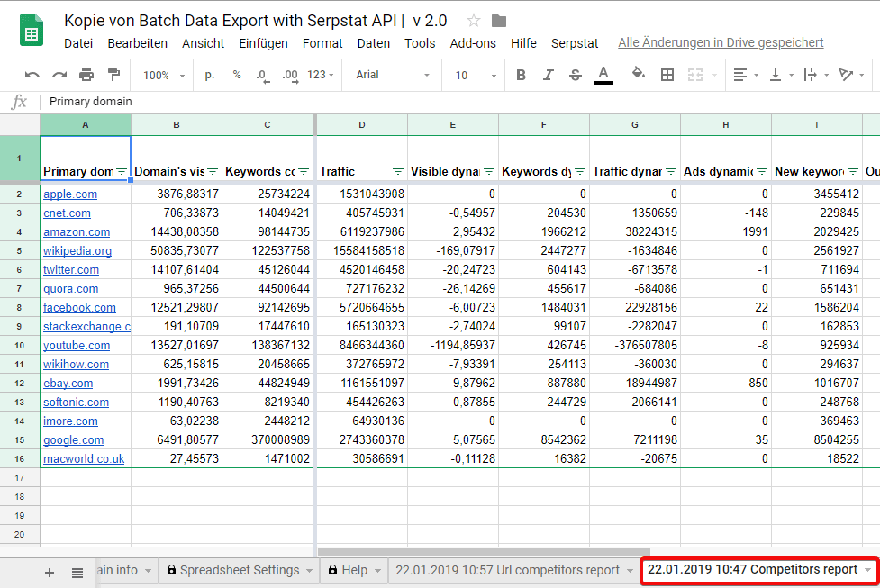This screenshot has width=880, height=588.
Task: Open the Ansicht menu
Action: (x=204, y=43)
